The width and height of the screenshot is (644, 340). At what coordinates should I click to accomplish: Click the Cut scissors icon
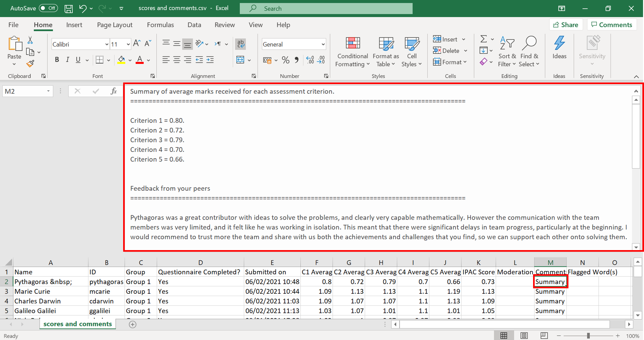pyautogui.click(x=30, y=40)
